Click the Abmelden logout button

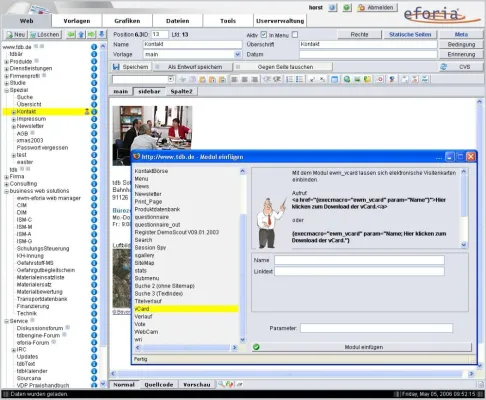tap(376, 8)
